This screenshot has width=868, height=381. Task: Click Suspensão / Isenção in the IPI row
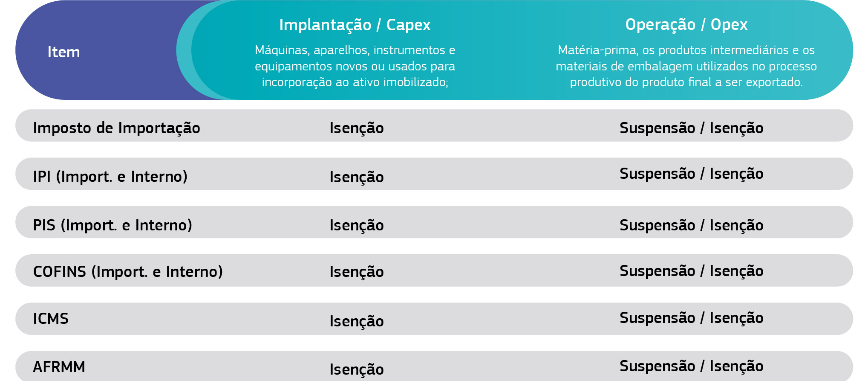coord(691,174)
